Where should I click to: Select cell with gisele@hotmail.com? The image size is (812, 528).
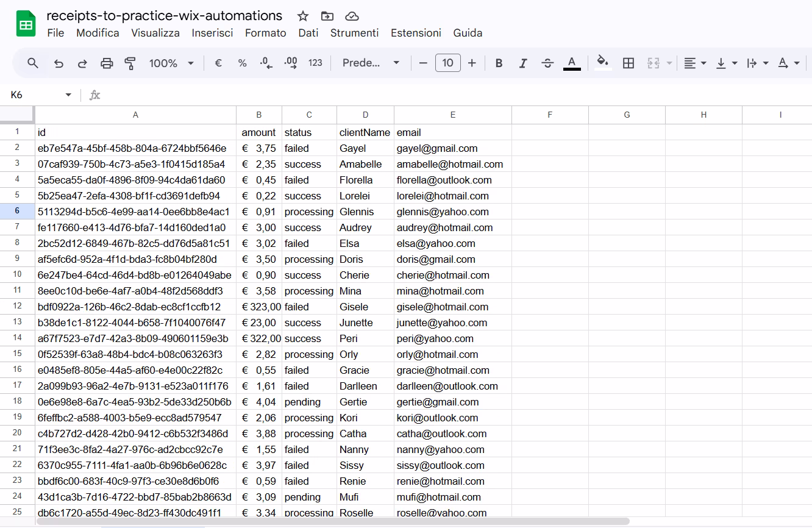(x=453, y=307)
